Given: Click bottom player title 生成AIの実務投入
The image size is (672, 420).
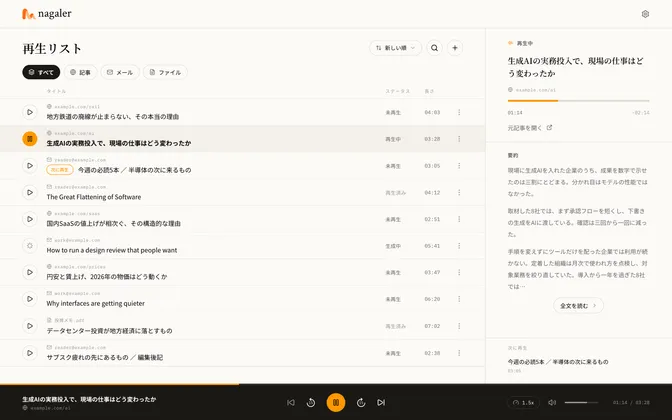Looking at the screenshot, I should [x=89, y=399].
